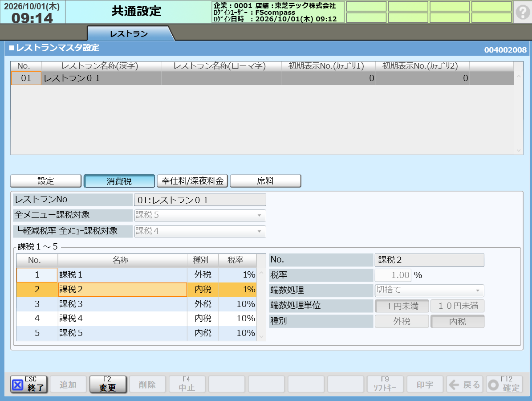This screenshot has width=532, height=401.
Task: Click the 内税 type cell of 課税5
Action: 203,333
